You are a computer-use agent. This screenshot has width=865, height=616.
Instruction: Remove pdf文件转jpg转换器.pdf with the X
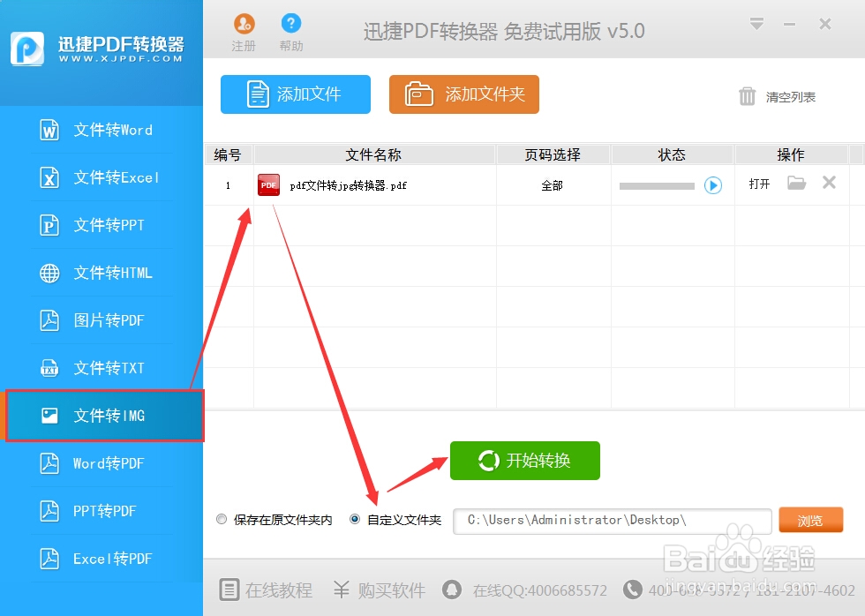pos(828,184)
